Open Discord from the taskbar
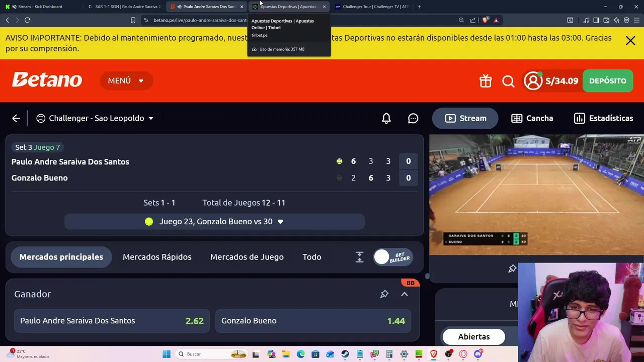 pos(478,354)
